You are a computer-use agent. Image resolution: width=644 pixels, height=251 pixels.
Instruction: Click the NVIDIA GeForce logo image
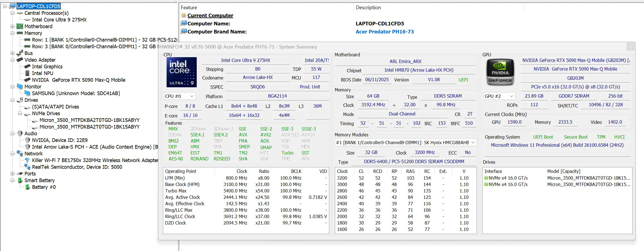pos(500,72)
